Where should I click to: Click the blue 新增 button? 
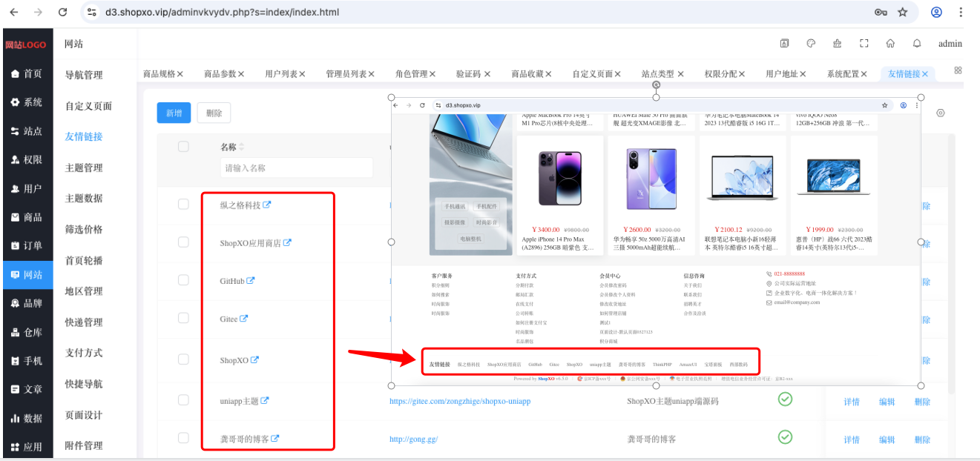click(174, 113)
